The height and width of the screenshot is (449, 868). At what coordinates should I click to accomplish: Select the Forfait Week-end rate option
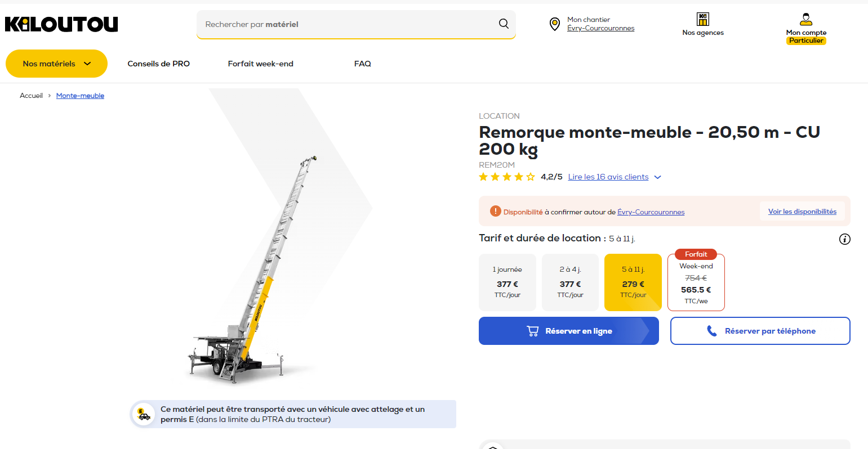click(x=696, y=283)
